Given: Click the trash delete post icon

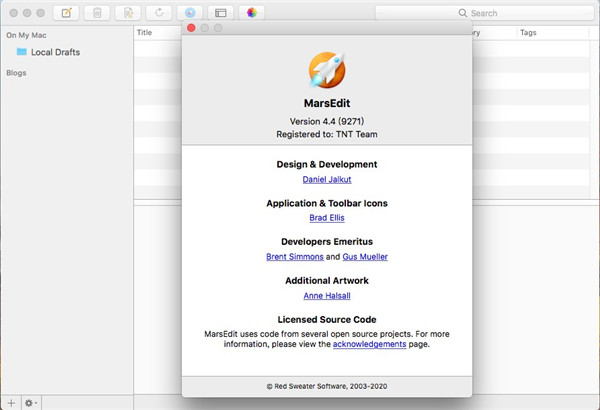Looking at the screenshot, I should coord(97,13).
